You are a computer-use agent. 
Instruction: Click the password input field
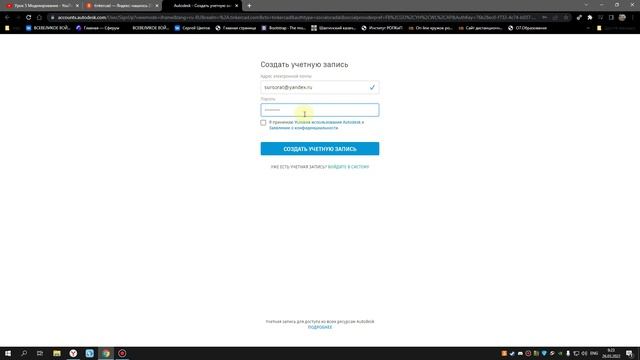(320, 110)
